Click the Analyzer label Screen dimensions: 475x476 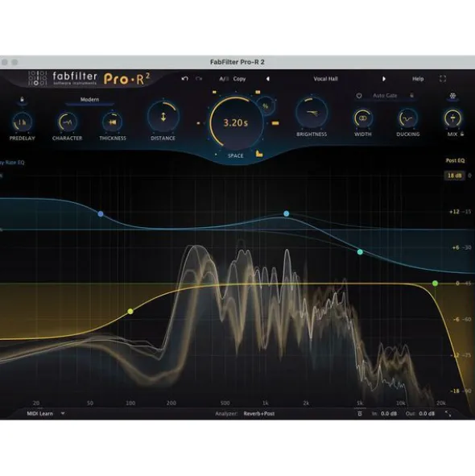(x=226, y=413)
